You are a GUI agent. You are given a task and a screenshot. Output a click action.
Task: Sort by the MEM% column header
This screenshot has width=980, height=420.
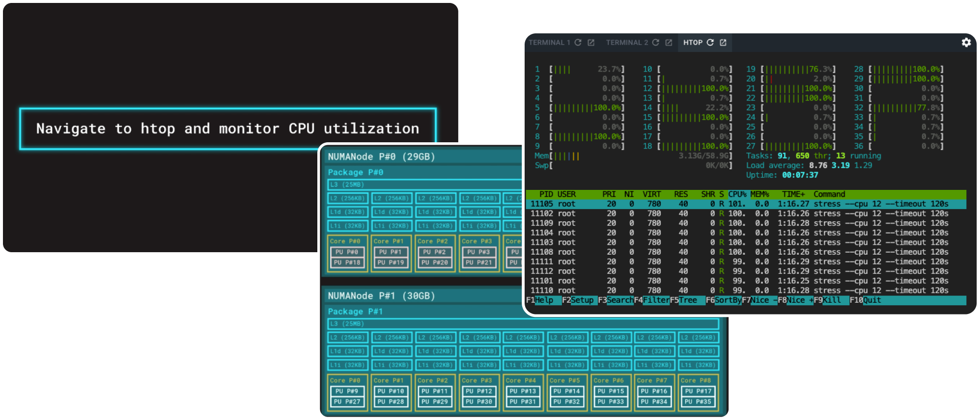759,194
